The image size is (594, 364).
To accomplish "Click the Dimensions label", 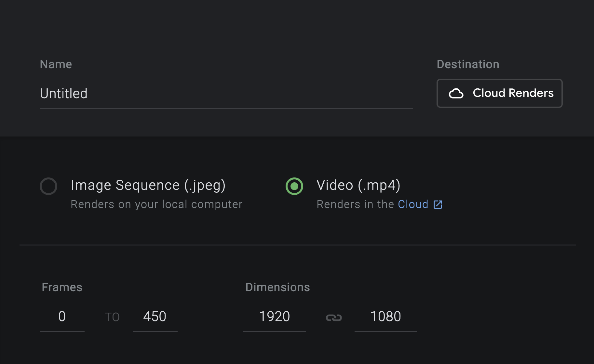I will point(277,287).
